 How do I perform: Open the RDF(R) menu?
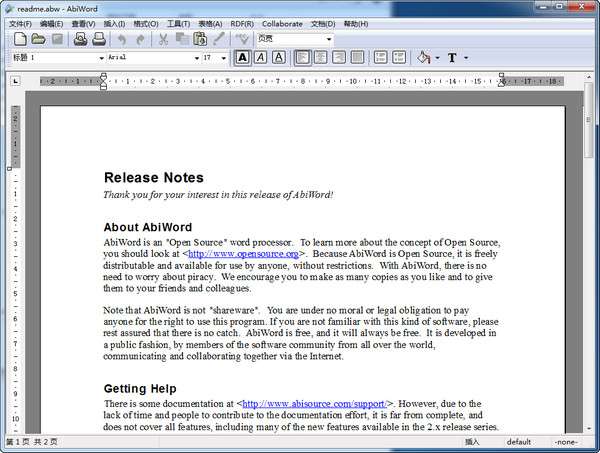click(242, 24)
